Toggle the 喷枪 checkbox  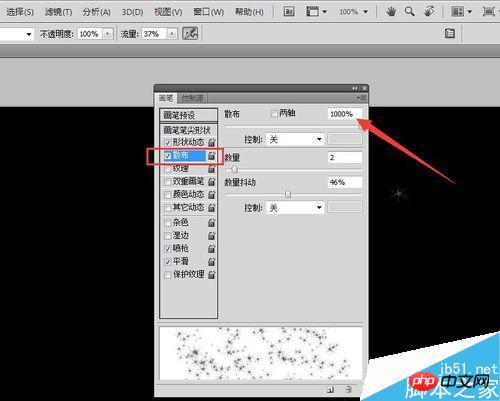pos(168,249)
